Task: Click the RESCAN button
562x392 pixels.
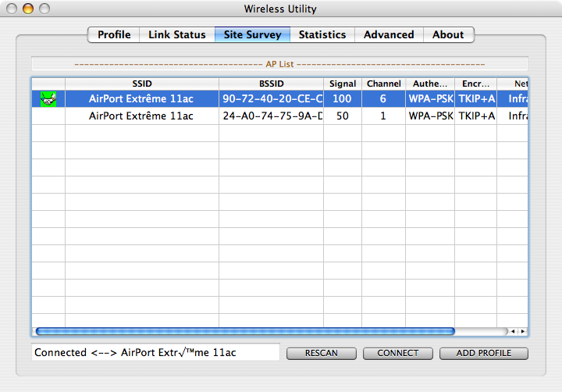Action: [322, 353]
